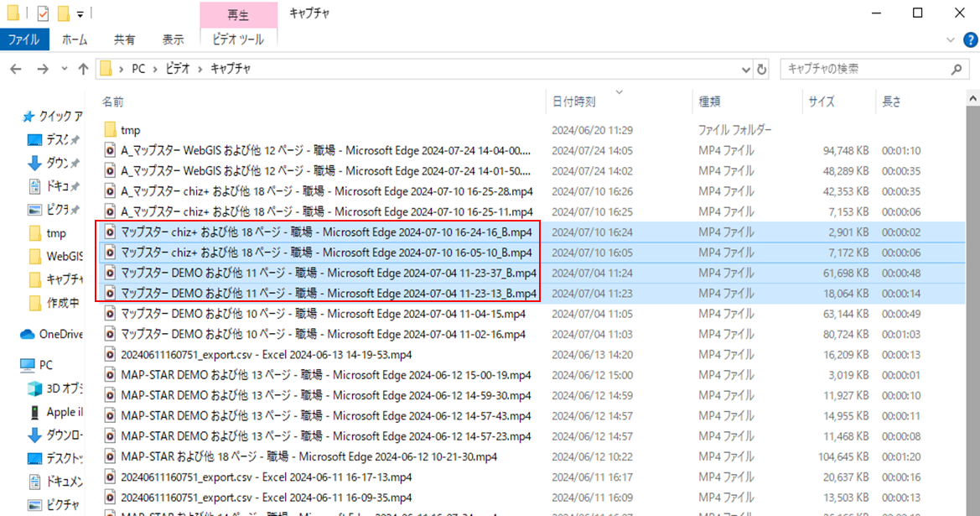This screenshot has height=516, width=980.
Task: Expand the breadcrumb chevron before PC
Action: pos(121,69)
